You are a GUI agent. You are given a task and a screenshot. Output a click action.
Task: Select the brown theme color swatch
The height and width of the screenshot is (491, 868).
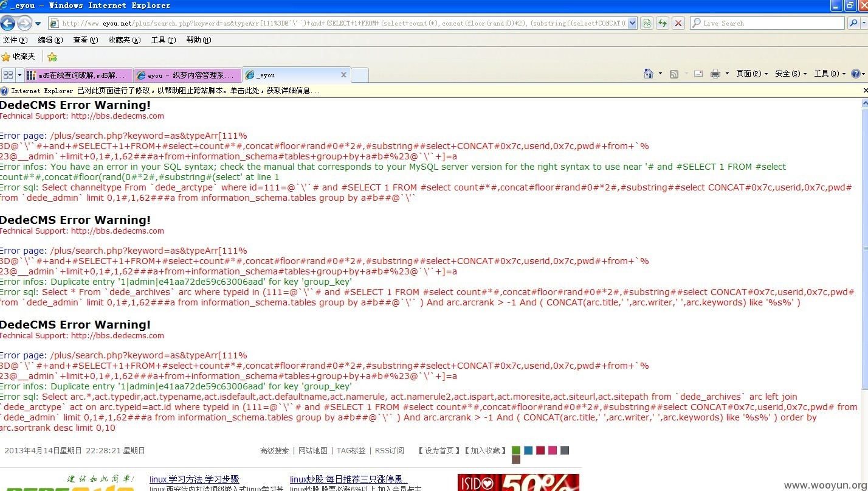click(516, 459)
